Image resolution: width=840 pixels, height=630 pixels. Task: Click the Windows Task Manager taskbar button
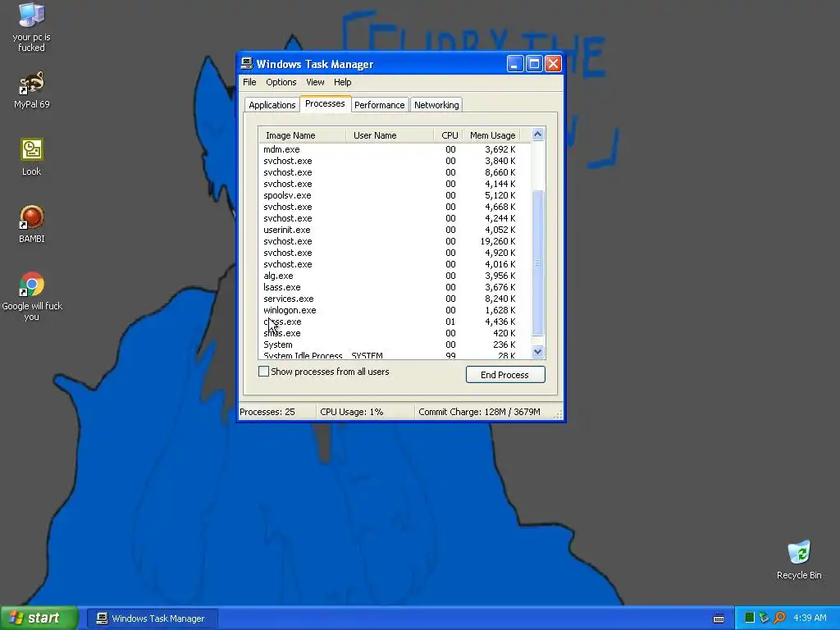click(x=152, y=619)
